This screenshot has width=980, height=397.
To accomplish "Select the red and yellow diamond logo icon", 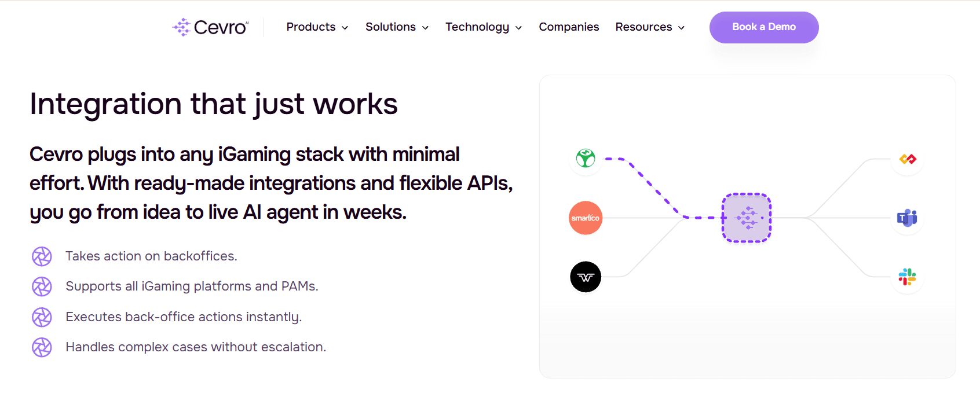I will (x=908, y=159).
